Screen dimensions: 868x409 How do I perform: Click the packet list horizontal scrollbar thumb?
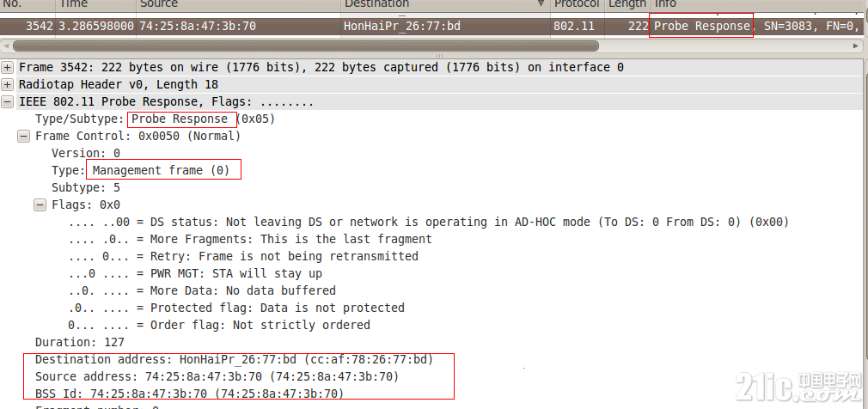click(306, 46)
